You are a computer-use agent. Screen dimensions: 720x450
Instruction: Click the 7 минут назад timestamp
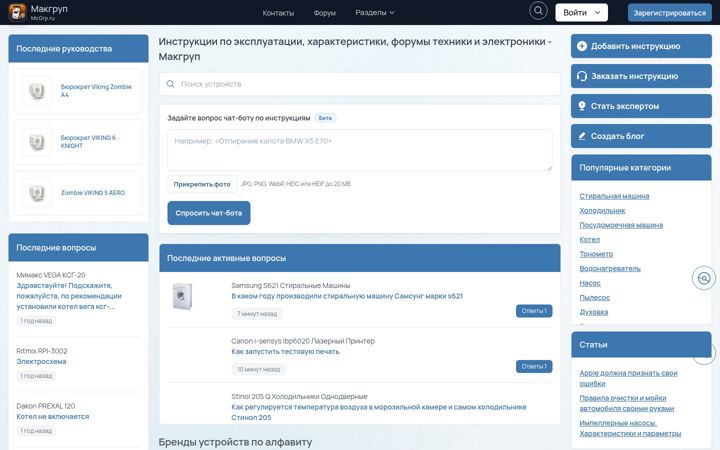click(257, 314)
